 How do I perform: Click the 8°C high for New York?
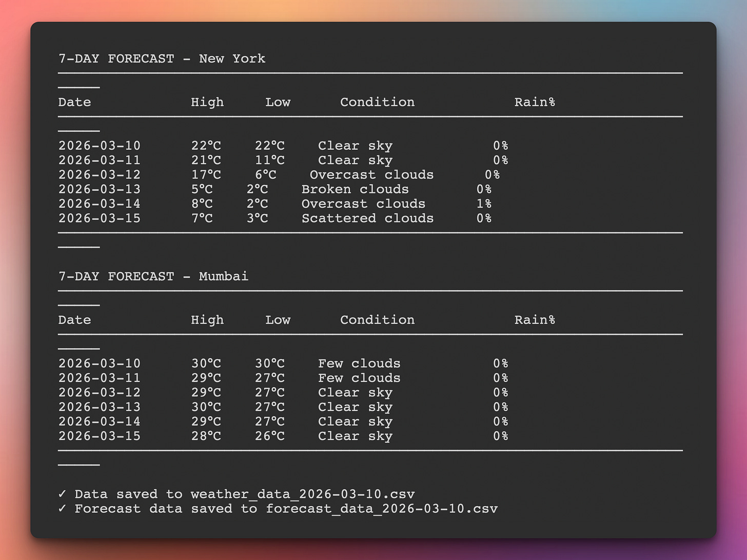(202, 204)
